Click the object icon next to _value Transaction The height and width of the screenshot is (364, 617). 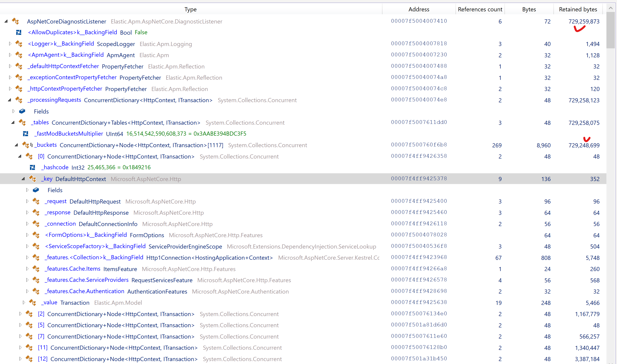coord(33,302)
